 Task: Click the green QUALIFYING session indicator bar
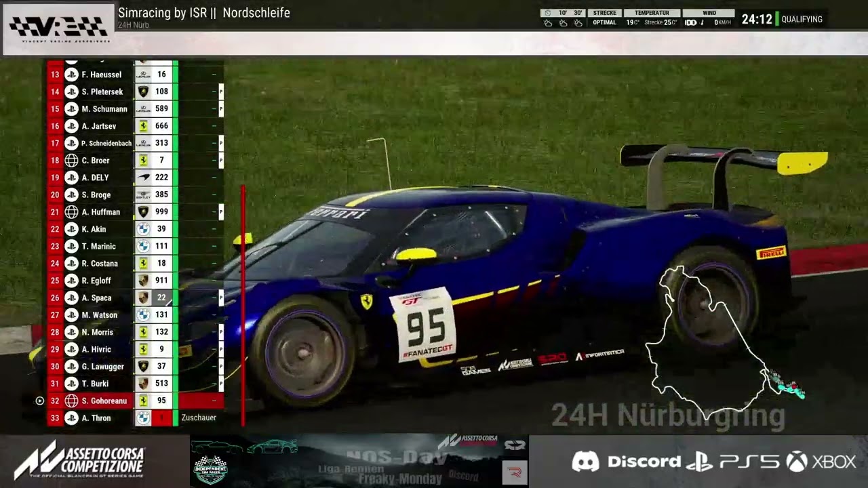[776, 19]
